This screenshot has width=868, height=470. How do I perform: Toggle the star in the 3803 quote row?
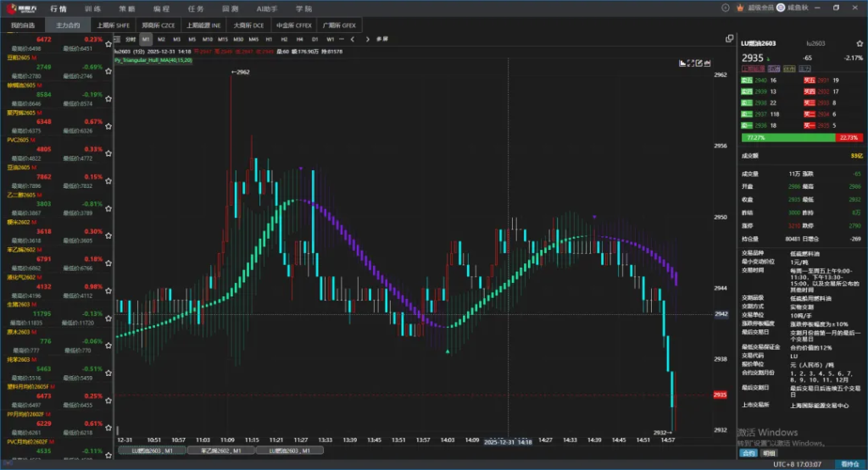(x=108, y=208)
